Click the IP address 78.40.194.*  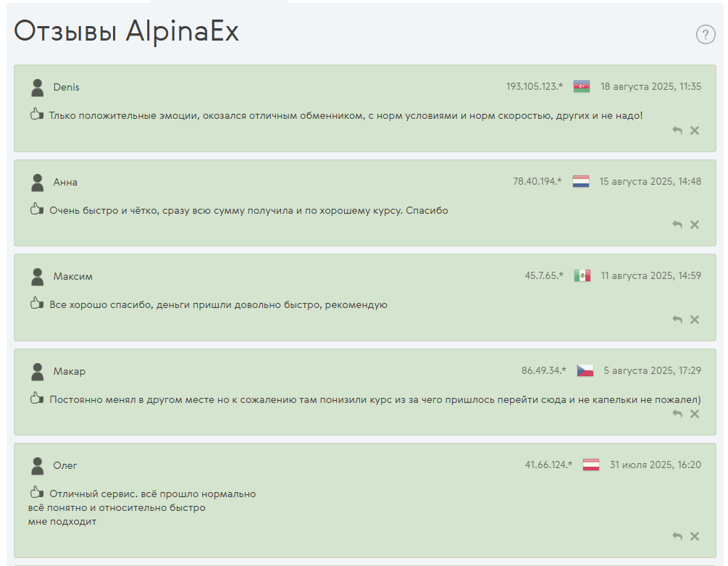537,182
